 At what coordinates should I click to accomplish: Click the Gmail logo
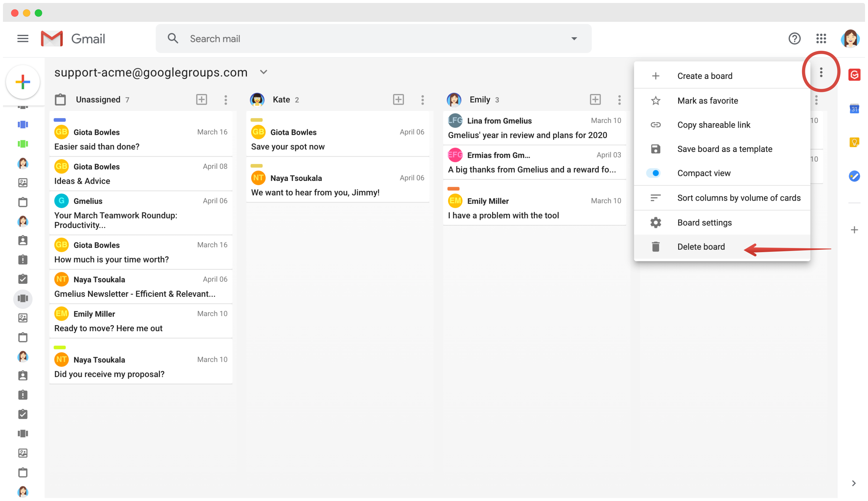[x=73, y=38]
